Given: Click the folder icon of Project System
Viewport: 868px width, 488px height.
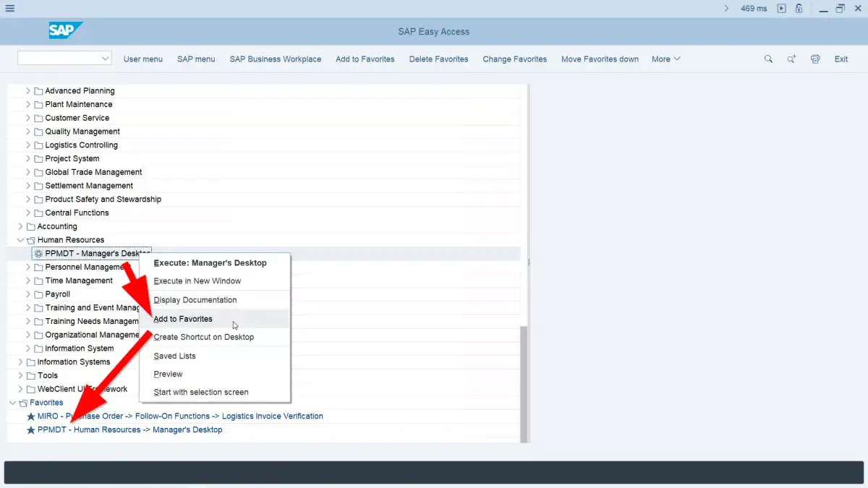Looking at the screenshot, I should (38, 159).
